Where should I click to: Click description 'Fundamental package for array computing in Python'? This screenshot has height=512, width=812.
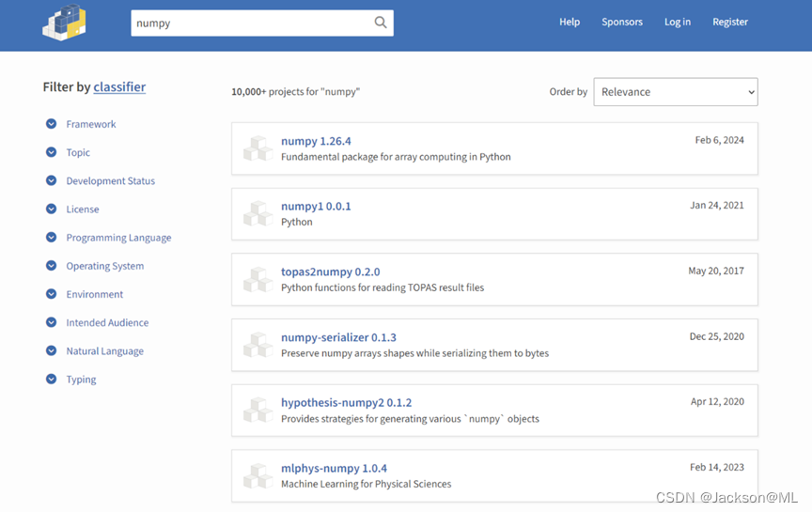click(396, 157)
